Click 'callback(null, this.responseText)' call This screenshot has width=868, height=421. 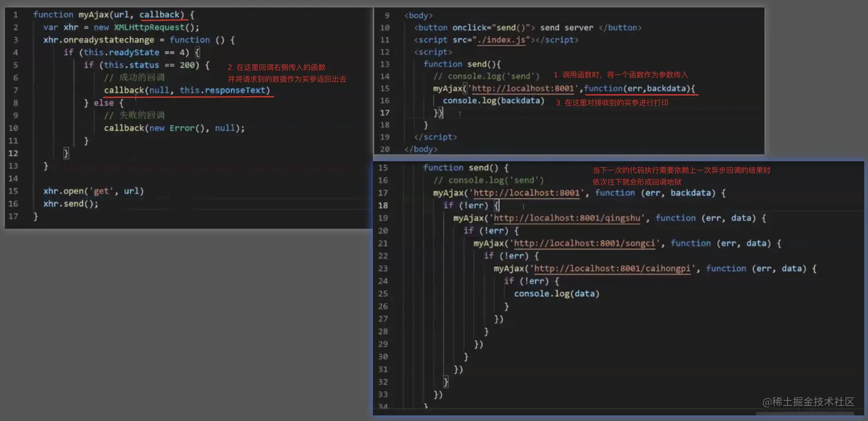[x=187, y=90]
